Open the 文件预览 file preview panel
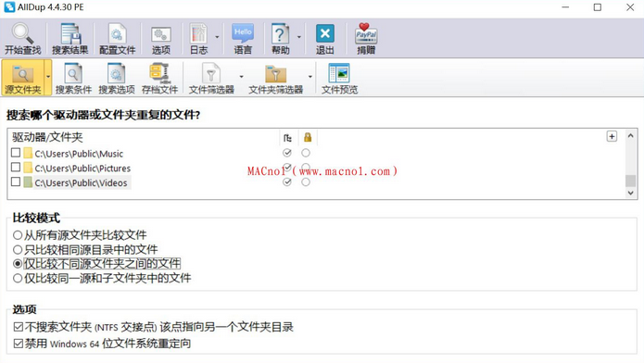 [x=339, y=79]
